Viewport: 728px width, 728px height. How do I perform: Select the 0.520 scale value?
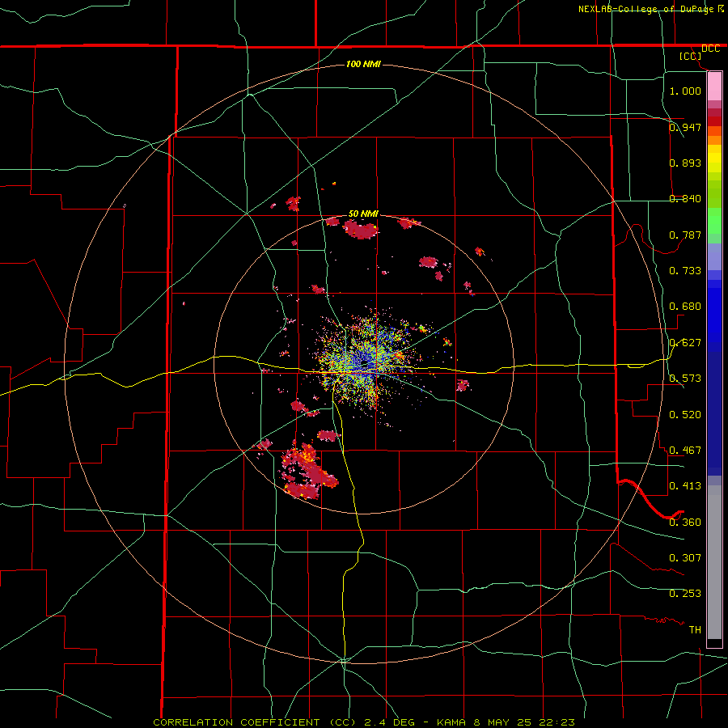pos(685,415)
